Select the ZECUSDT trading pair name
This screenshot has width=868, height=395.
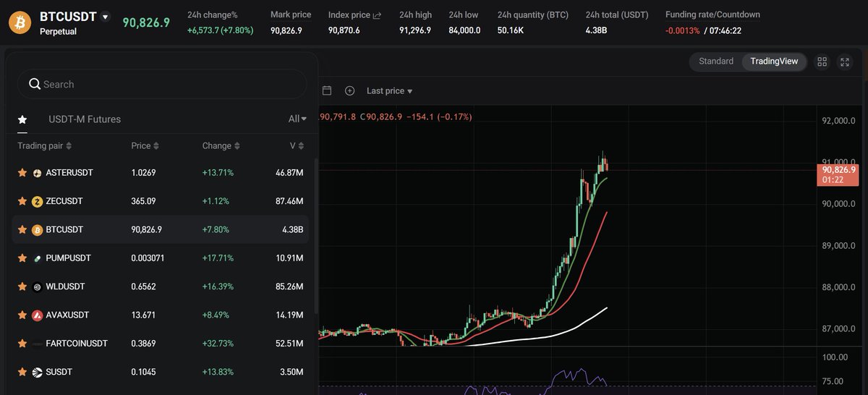point(64,201)
